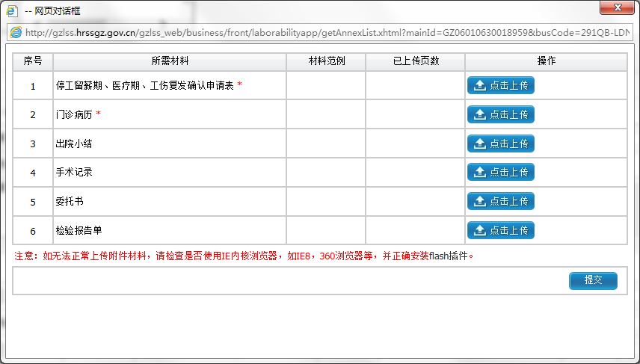
Task: Click row number 4 cell
Action: click(x=33, y=173)
